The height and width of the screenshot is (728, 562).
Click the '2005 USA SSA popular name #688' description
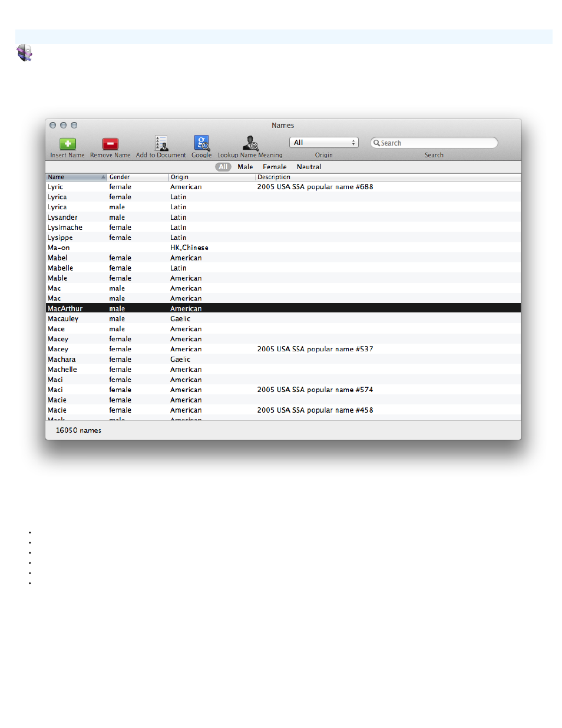(x=315, y=187)
